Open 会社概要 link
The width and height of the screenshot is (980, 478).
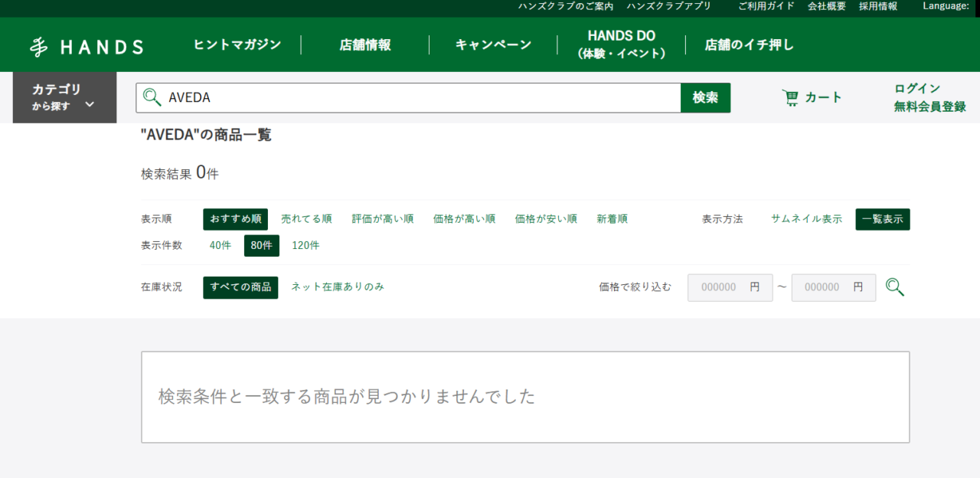coord(827,6)
